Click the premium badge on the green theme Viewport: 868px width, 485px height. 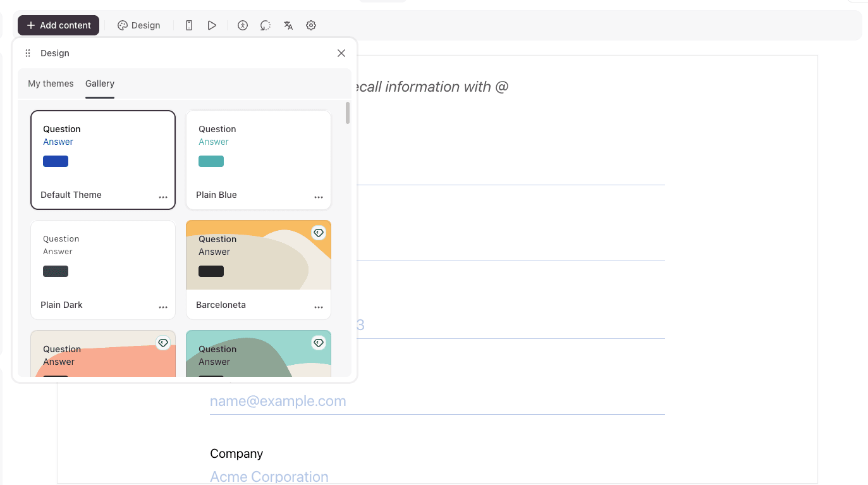319,343
